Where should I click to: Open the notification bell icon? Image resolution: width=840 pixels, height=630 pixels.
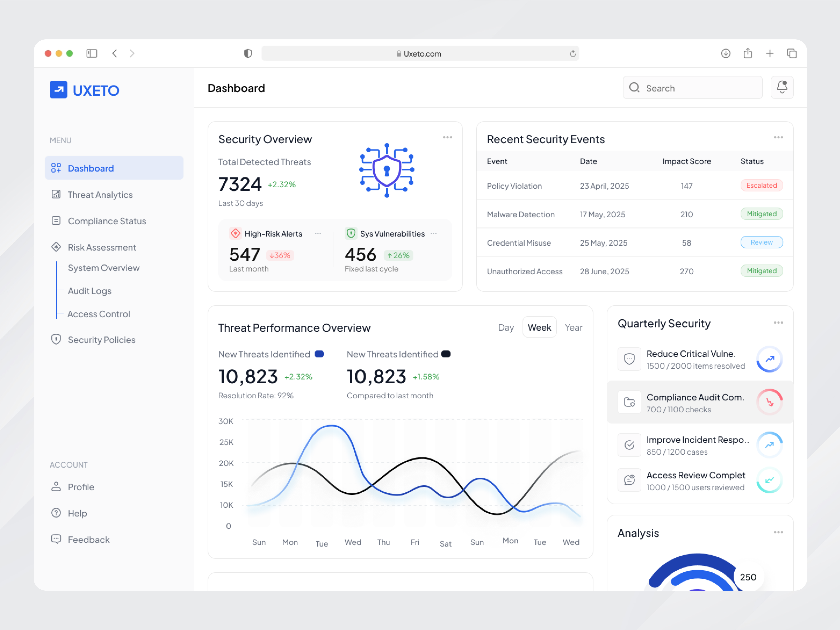tap(782, 87)
